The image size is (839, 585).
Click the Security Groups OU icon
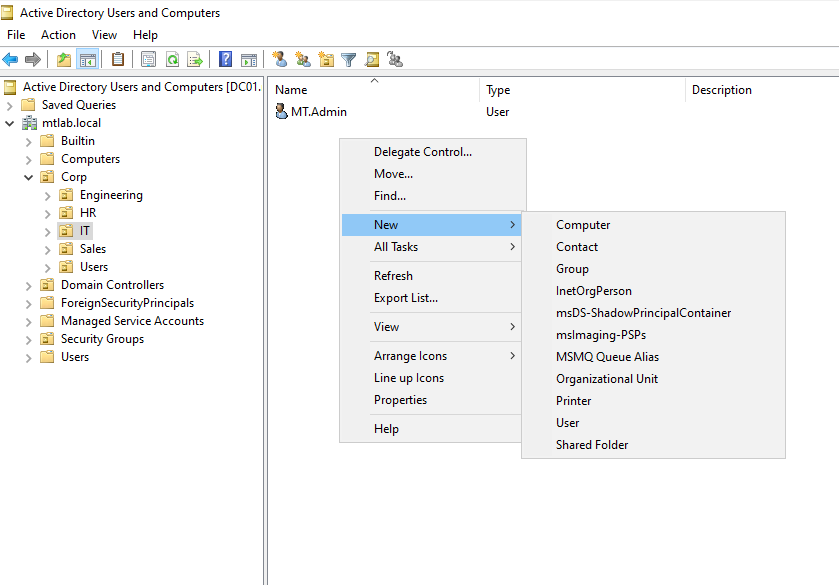pyautogui.click(x=47, y=339)
